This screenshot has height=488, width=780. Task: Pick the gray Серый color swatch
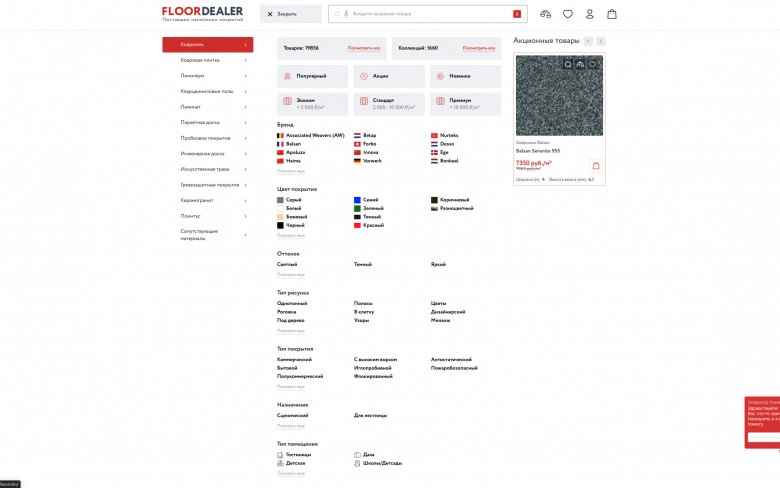coord(280,200)
